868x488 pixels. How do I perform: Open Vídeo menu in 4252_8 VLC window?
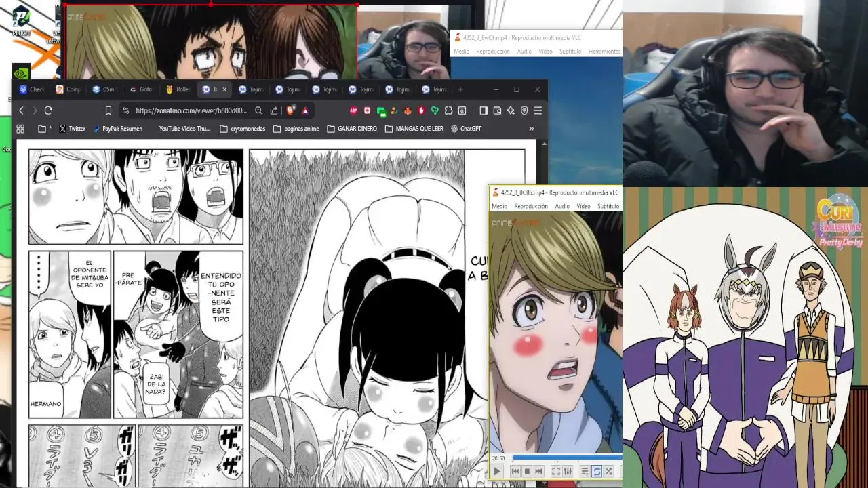coord(583,206)
